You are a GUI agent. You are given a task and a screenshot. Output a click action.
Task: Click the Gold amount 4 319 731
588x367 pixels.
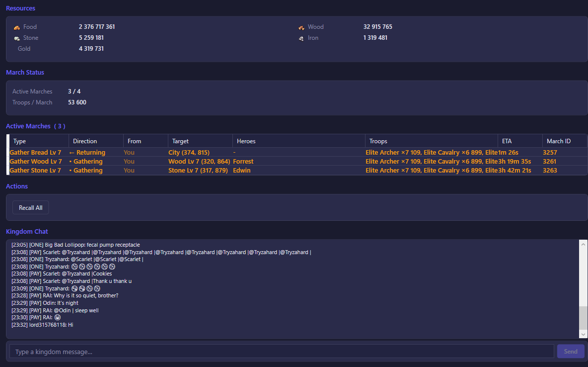91,48
